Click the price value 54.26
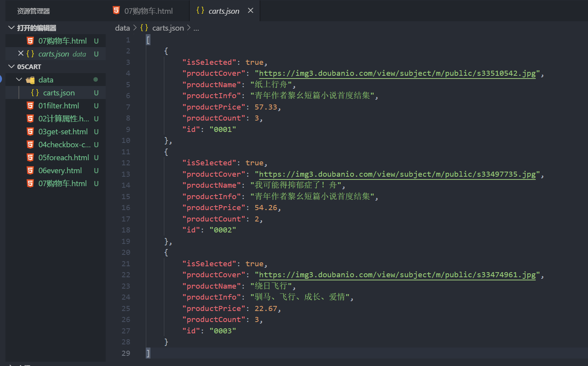This screenshot has width=588, height=366. [266, 208]
